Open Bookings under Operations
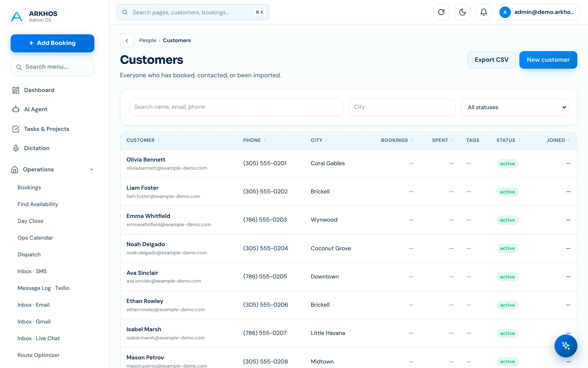This screenshot has width=588, height=368. pos(29,187)
